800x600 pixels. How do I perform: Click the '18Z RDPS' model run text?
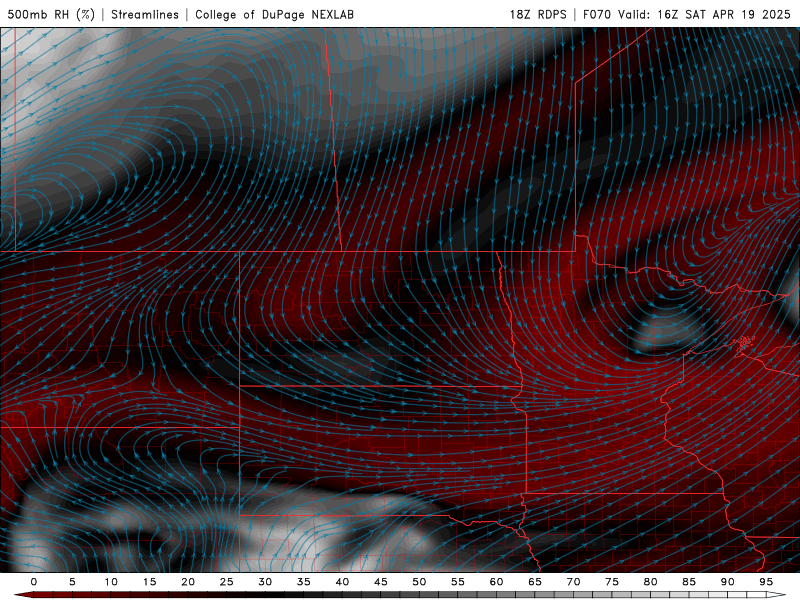538,14
